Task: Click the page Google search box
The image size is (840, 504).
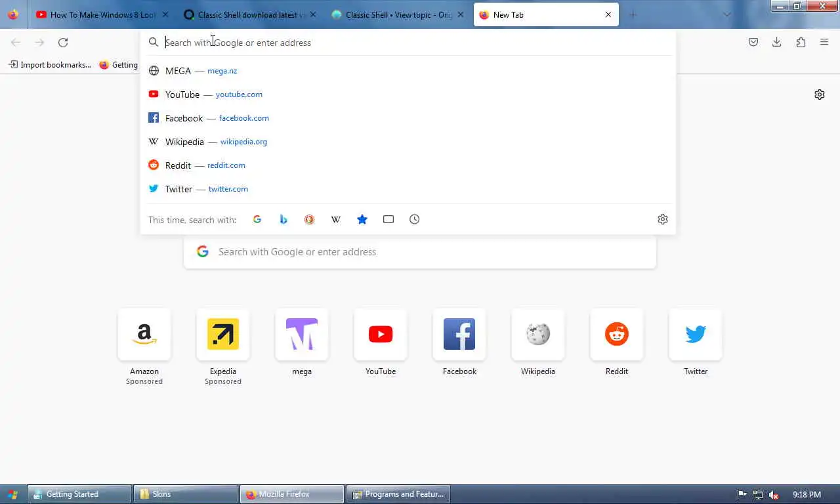Action: pos(420,252)
